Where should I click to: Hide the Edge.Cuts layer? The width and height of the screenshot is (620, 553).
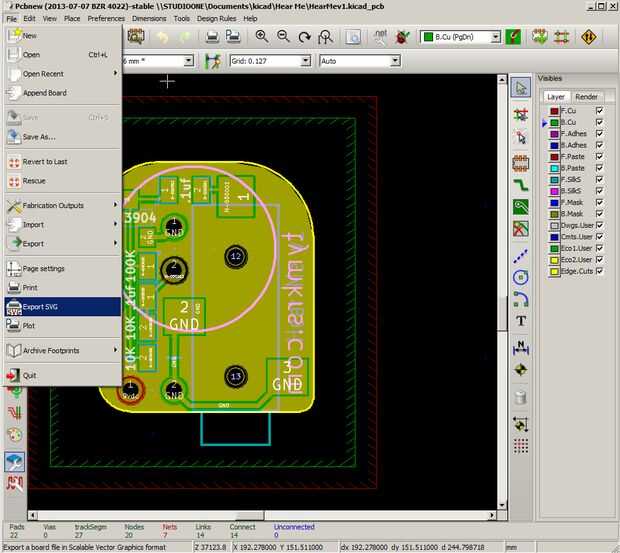pos(599,271)
